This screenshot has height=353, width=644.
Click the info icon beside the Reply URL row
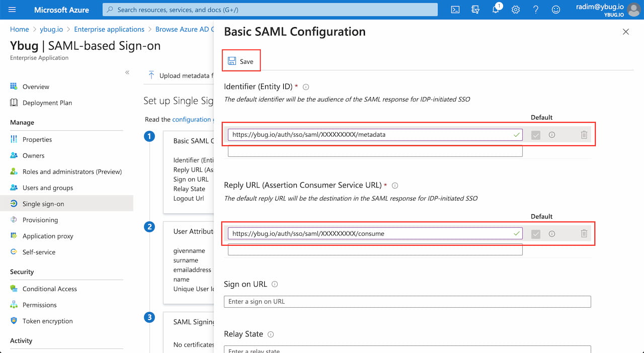click(552, 233)
